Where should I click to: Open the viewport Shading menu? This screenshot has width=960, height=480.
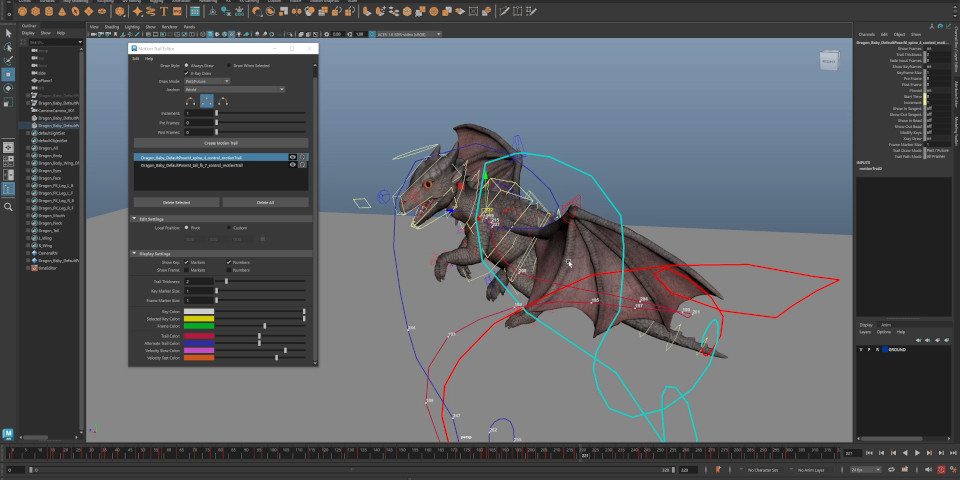click(111, 27)
